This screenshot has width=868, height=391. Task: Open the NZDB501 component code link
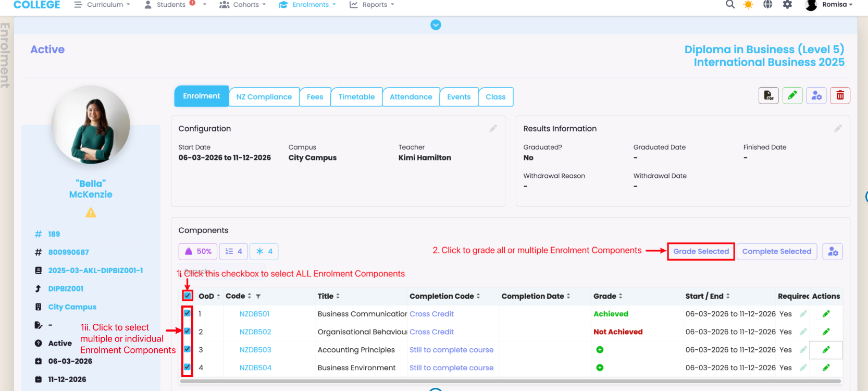click(x=254, y=314)
